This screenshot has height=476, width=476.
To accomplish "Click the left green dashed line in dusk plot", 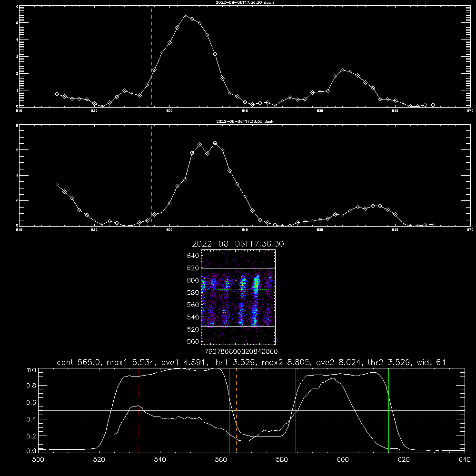I will coord(151,176).
